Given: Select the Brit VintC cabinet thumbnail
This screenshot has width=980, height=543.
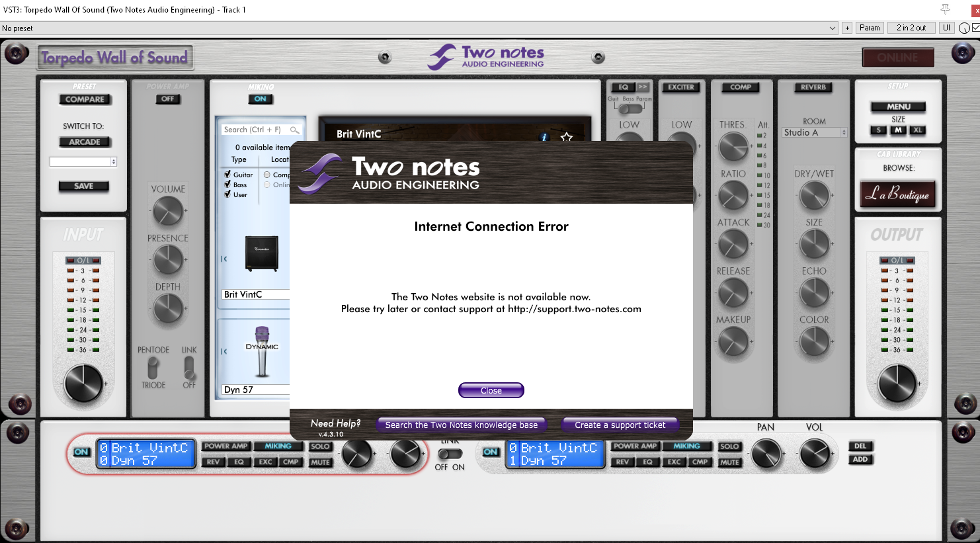Looking at the screenshot, I should point(262,253).
